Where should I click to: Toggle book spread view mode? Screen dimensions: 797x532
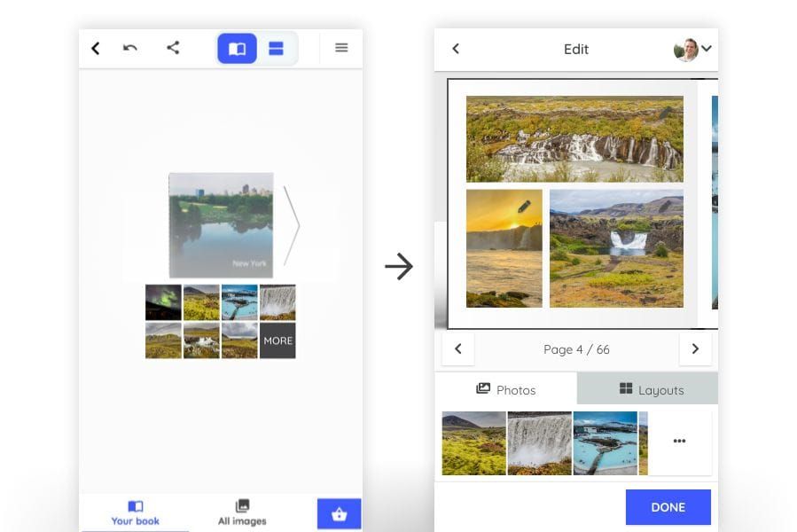(x=238, y=49)
